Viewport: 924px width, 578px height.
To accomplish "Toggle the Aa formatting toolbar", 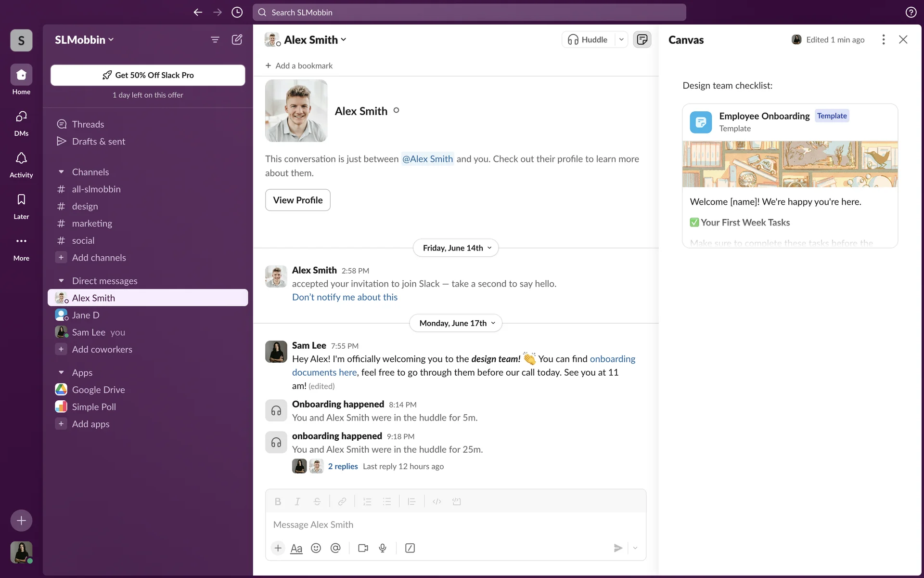I will tap(296, 548).
